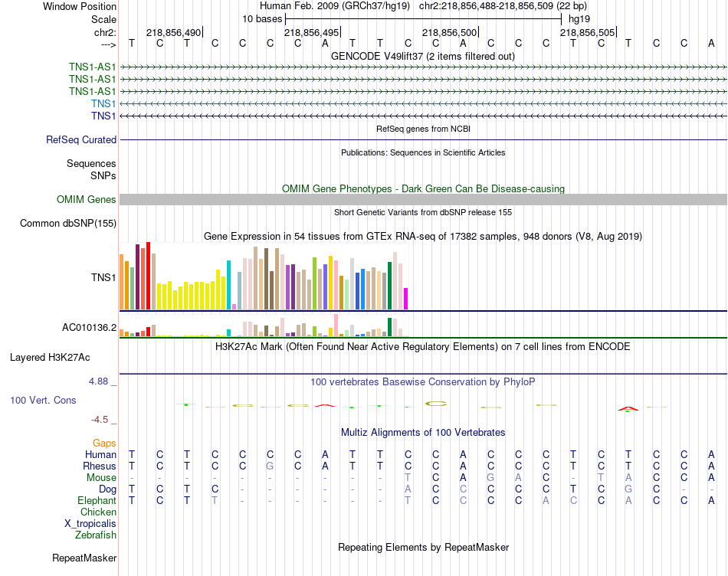Image resolution: width=728 pixels, height=576 pixels.
Task: Click the light blue TNS1 gene label
Action: pos(103,103)
